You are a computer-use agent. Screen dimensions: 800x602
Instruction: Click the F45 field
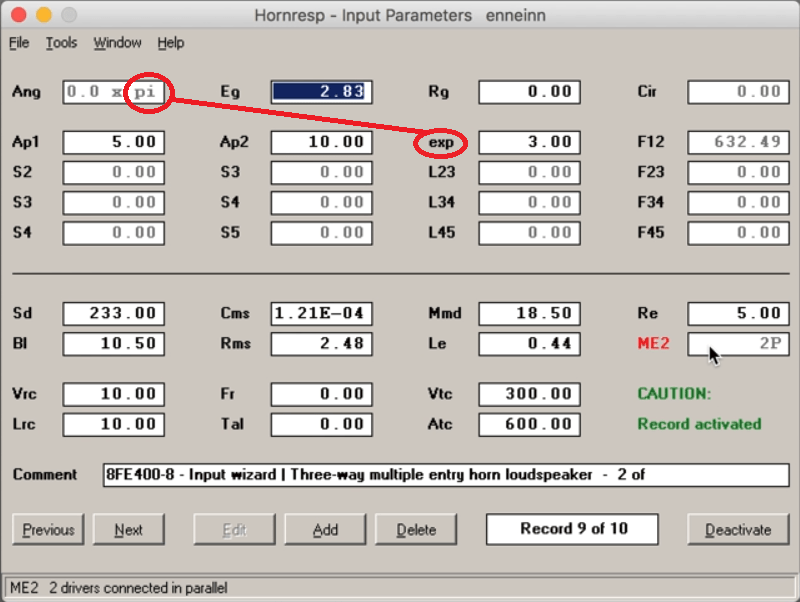point(738,233)
